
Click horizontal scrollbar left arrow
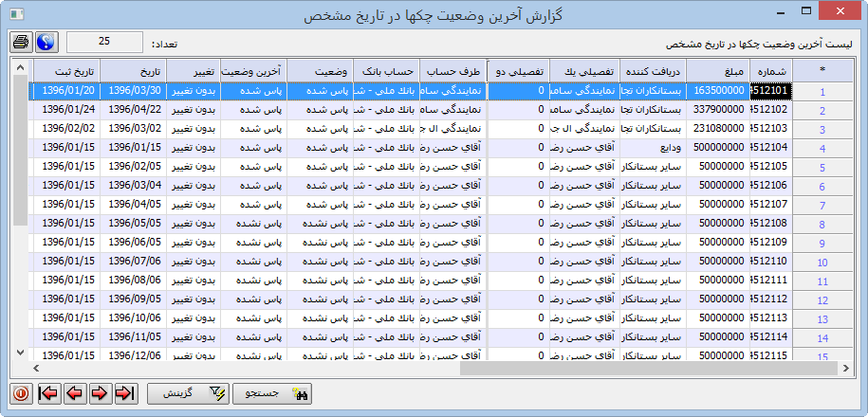pyautogui.click(x=37, y=368)
